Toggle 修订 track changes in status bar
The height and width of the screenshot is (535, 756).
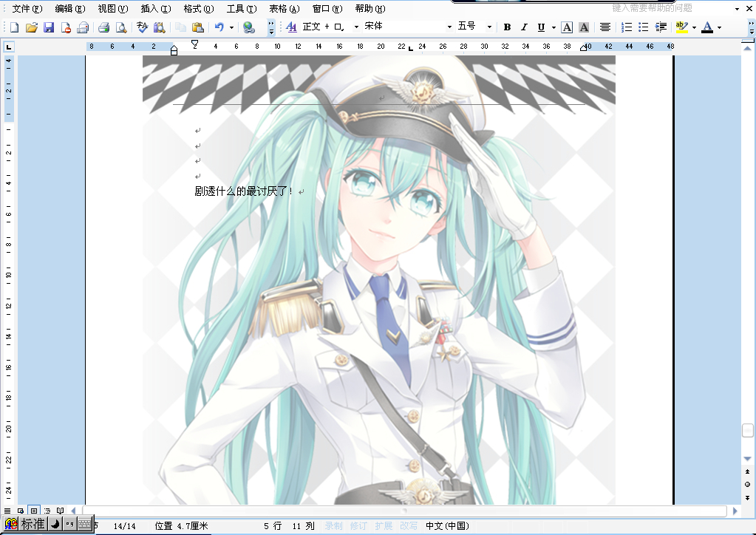pyautogui.click(x=358, y=526)
